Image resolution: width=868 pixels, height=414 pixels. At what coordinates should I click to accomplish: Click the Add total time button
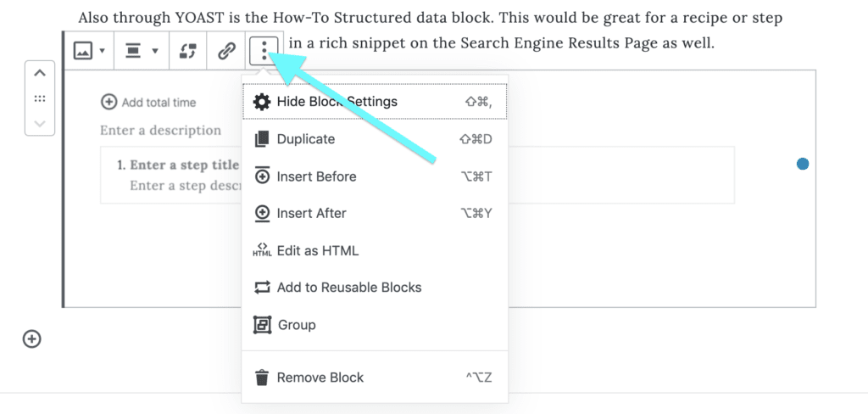tap(148, 103)
